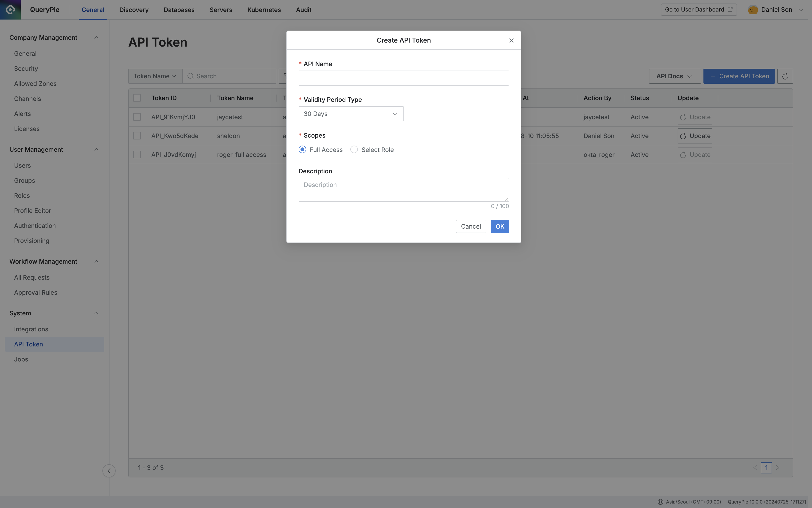Click the Action By column header
812x508 pixels.
(x=597, y=98)
